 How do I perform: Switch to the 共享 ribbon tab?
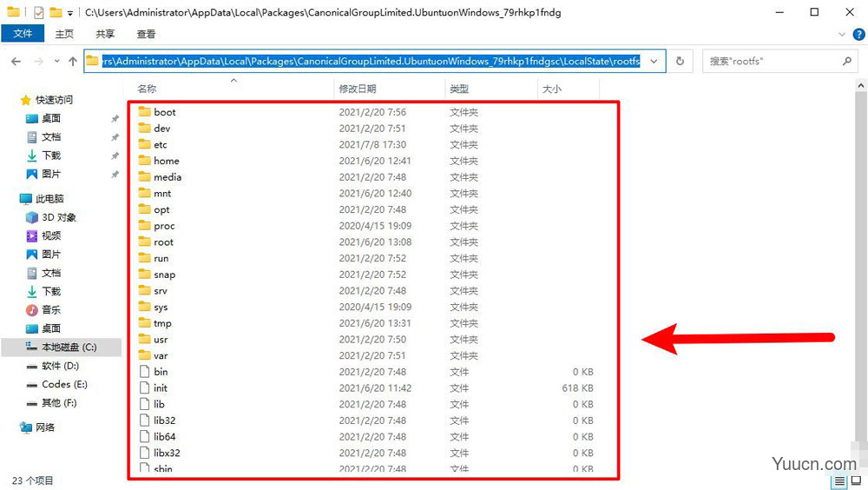[105, 34]
